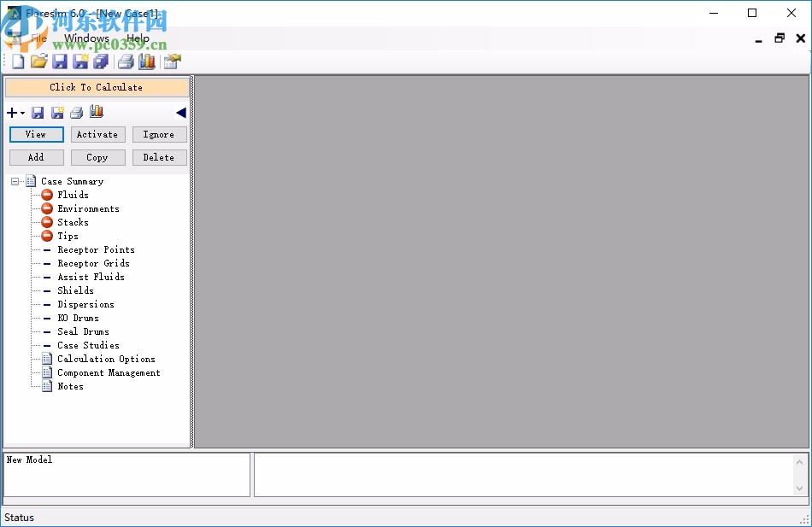Click the Save All stacked floppies icon
The height and width of the screenshot is (527, 812).
tap(101, 61)
